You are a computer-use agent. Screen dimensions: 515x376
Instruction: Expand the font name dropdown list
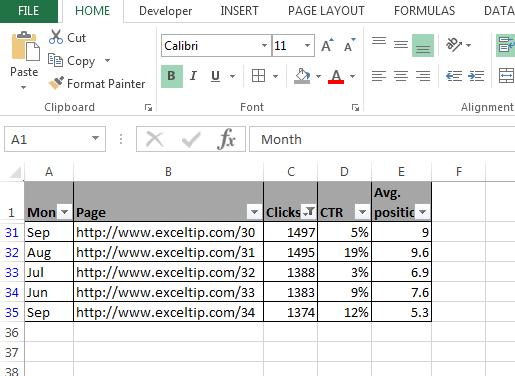[265, 45]
